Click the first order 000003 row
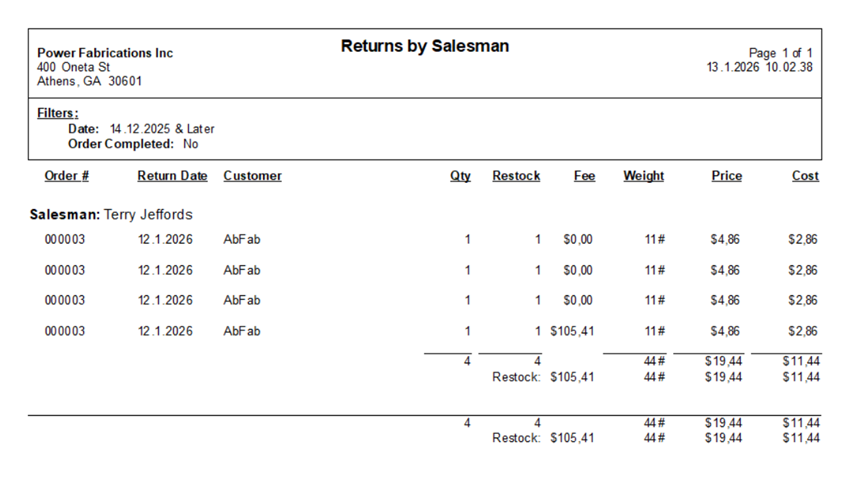The width and height of the screenshot is (850, 484). point(431,239)
